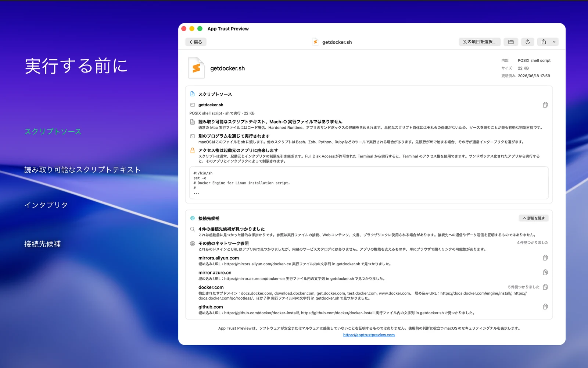Click mirror.azure.cn domain name
The width and height of the screenshot is (588, 368).
pos(215,273)
